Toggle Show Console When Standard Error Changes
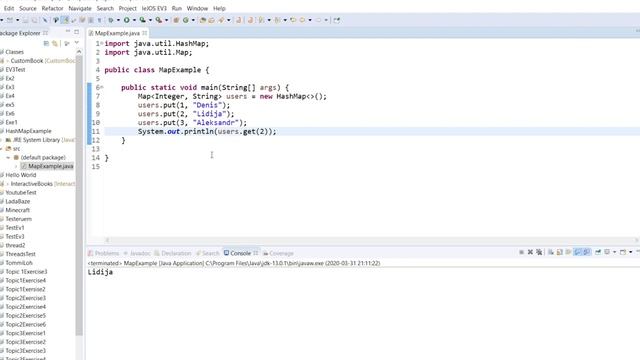Image resolution: width=640 pixels, height=360 pixels. tap(587, 252)
